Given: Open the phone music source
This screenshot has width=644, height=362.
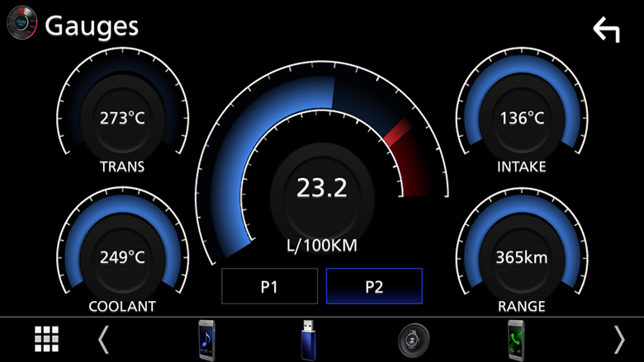Looking at the screenshot, I should [206, 339].
